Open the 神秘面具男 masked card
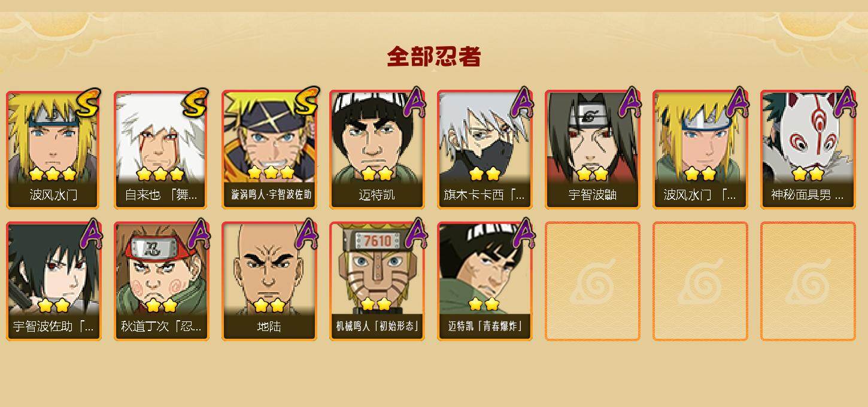The height and width of the screenshot is (407, 868). pos(808,150)
